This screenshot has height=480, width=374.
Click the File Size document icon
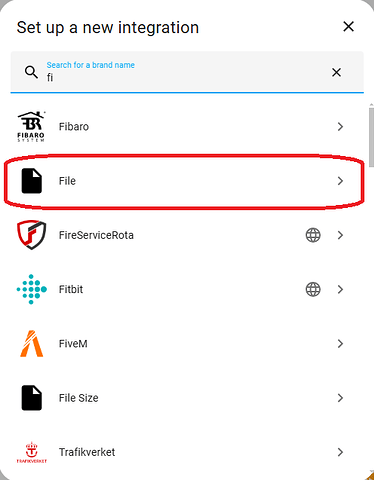tap(32, 398)
